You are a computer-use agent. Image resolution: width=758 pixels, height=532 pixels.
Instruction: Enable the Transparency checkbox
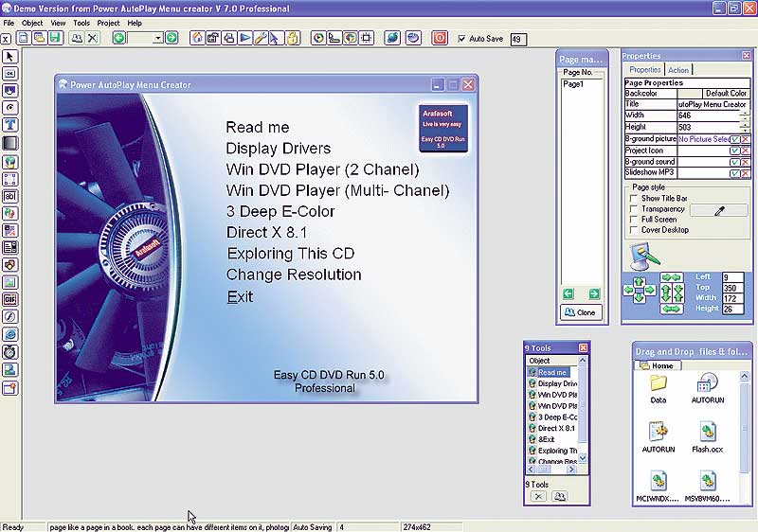click(x=633, y=209)
